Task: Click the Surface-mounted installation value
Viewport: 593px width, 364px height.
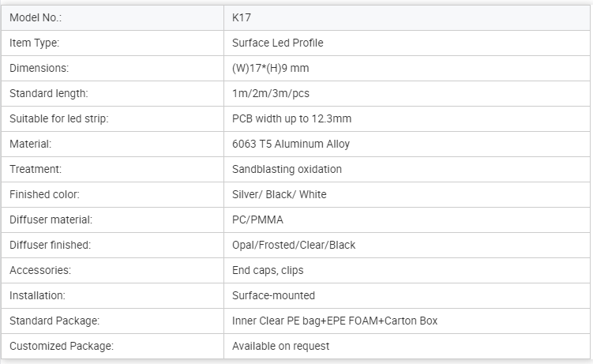Action: pyautogui.click(x=273, y=295)
